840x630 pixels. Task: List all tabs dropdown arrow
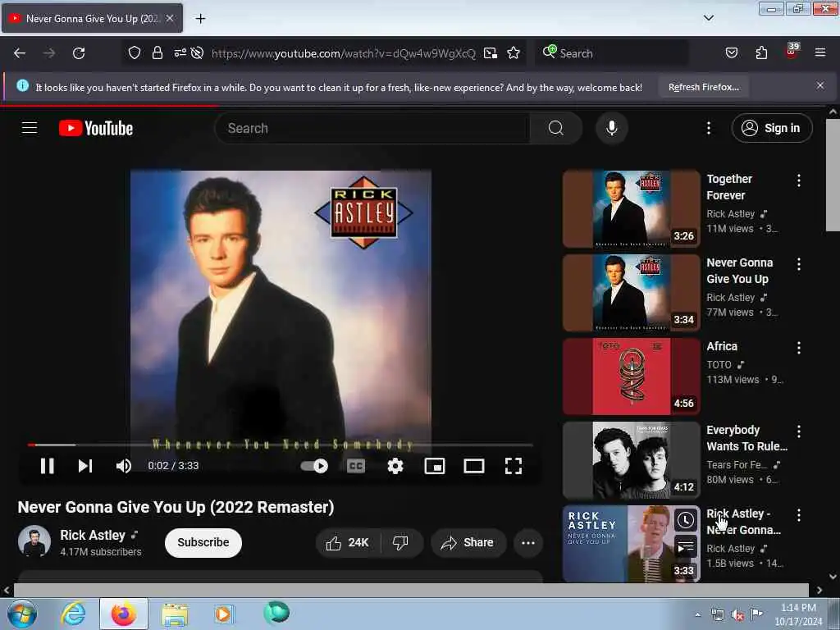click(709, 19)
